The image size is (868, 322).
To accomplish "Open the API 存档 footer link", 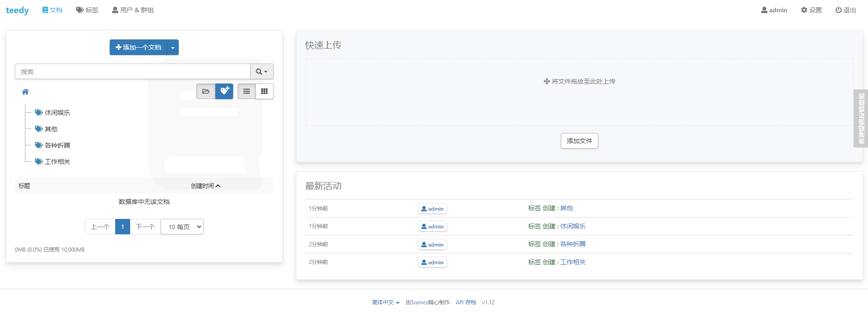I will pos(466,302).
